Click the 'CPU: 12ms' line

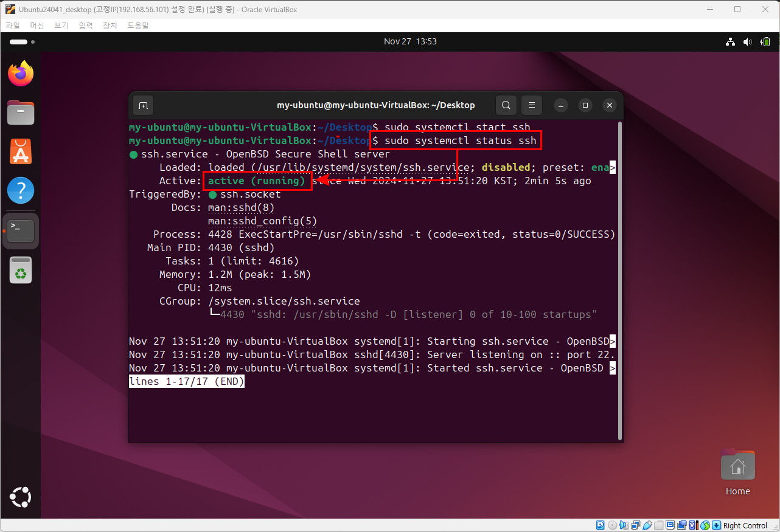[x=204, y=288]
